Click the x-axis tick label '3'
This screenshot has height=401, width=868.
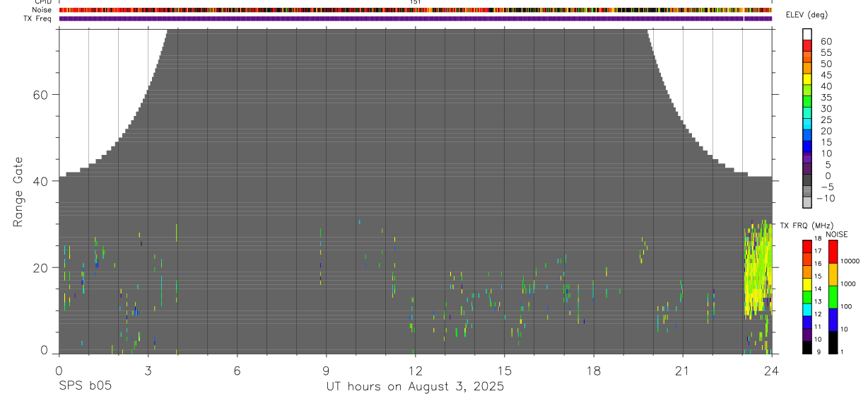[148, 370]
